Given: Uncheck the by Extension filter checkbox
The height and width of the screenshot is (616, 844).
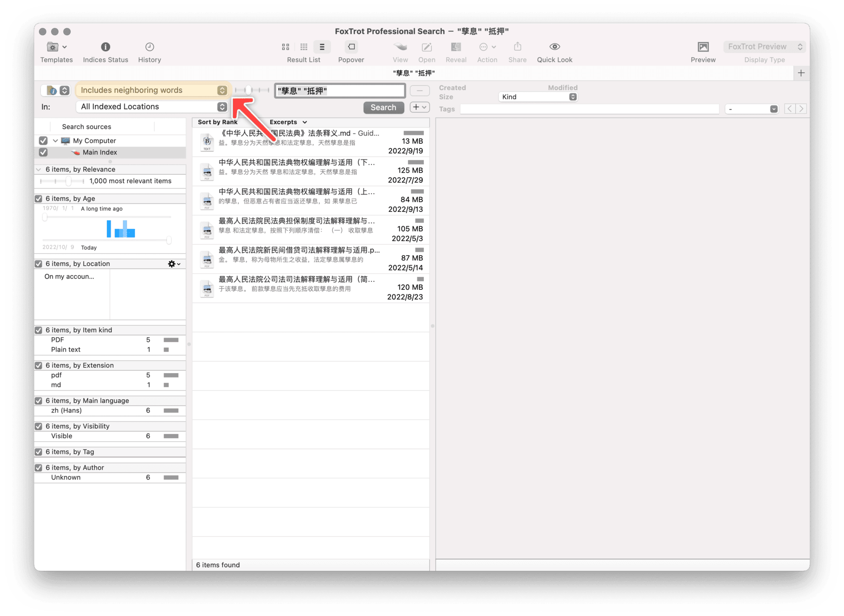Looking at the screenshot, I should (x=39, y=365).
